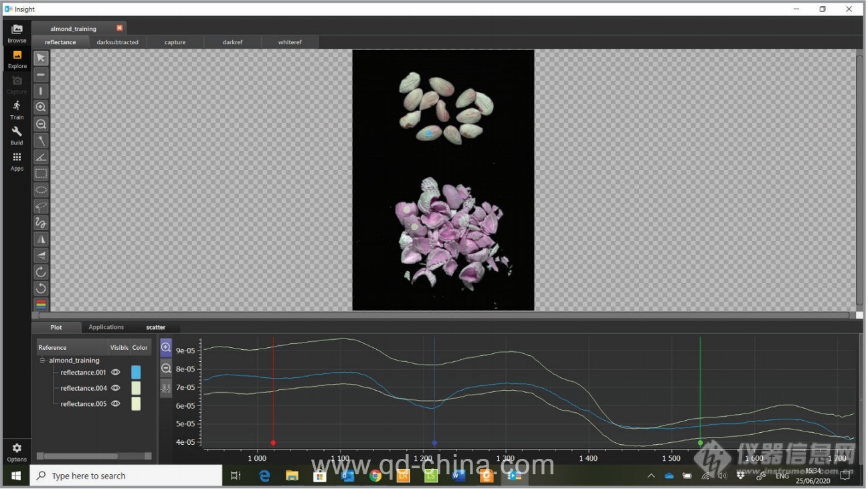Open the Apps grid section
The height and width of the screenshot is (489, 868).
(17, 161)
